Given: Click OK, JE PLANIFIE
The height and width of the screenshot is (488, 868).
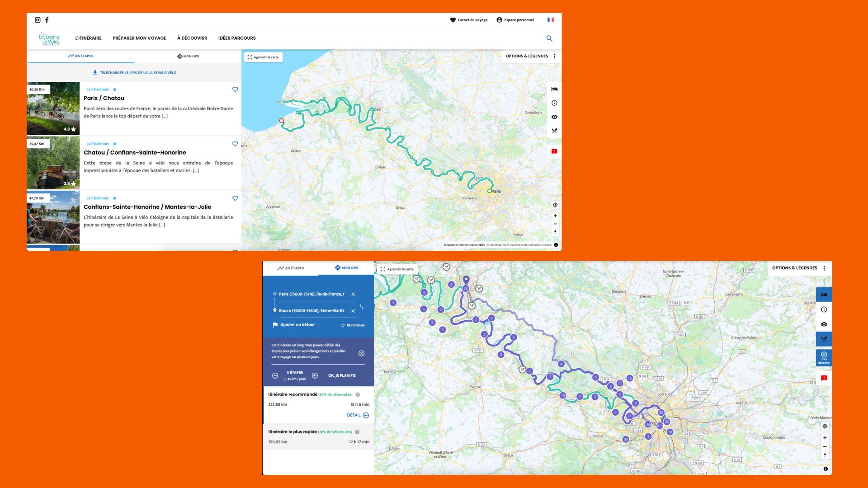Looking at the screenshot, I should click(342, 376).
